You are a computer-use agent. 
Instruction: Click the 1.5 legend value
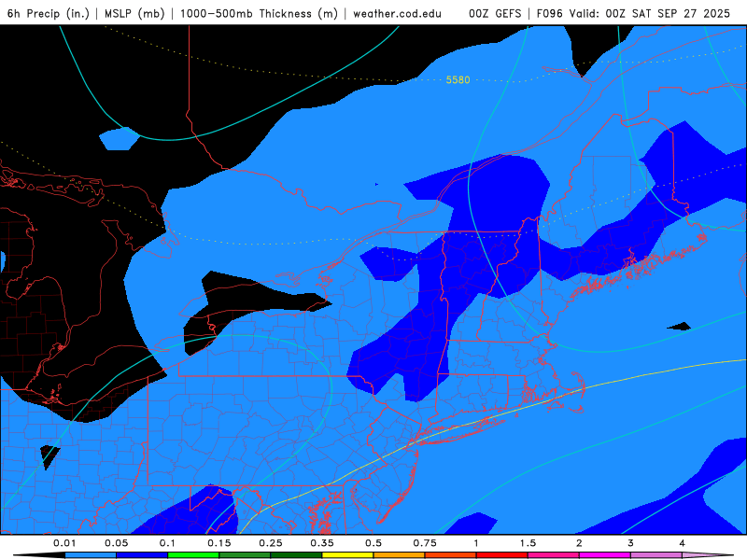pos(528,543)
